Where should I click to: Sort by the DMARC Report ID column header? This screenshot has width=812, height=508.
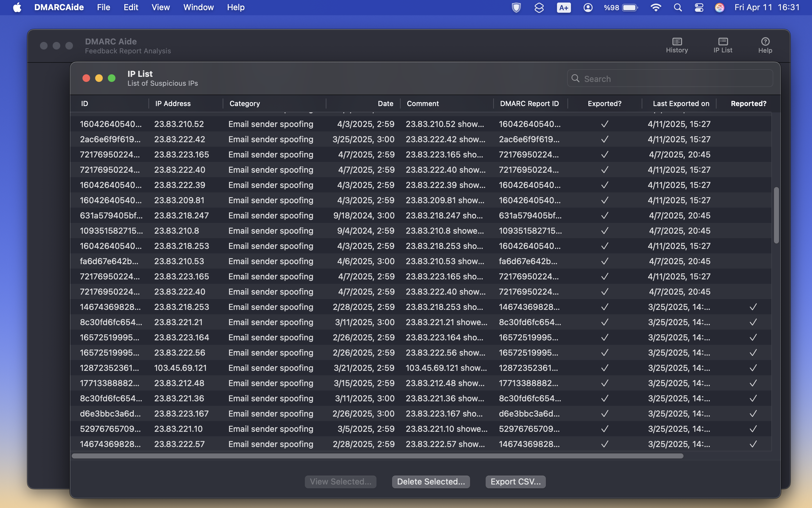[530, 104]
